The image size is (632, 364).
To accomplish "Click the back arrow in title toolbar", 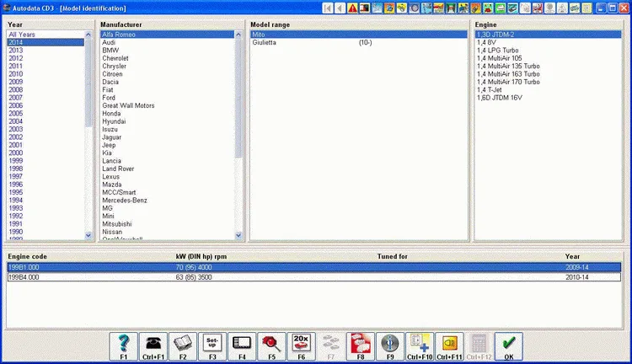I will pos(340,8).
